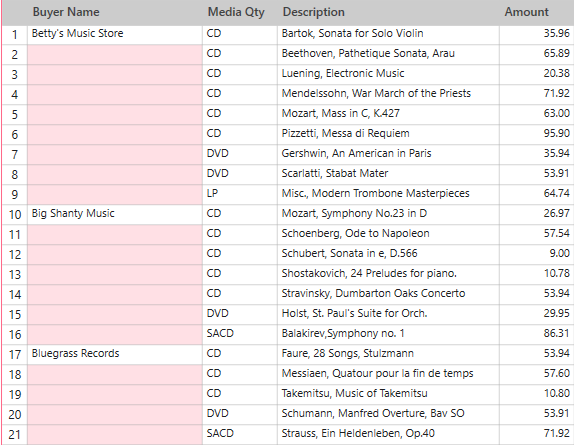574x445 pixels.
Task: Select the LP media cell in row 9
Action: click(x=240, y=194)
